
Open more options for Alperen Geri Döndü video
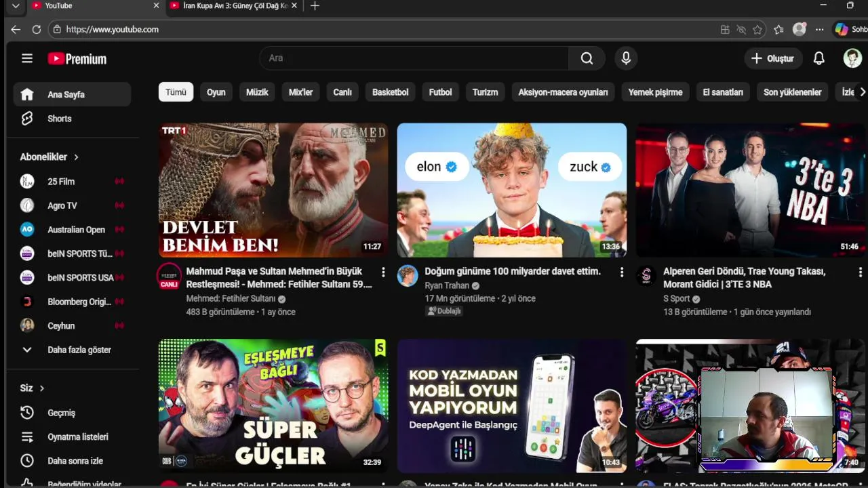pyautogui.click(x=861, y=272)
